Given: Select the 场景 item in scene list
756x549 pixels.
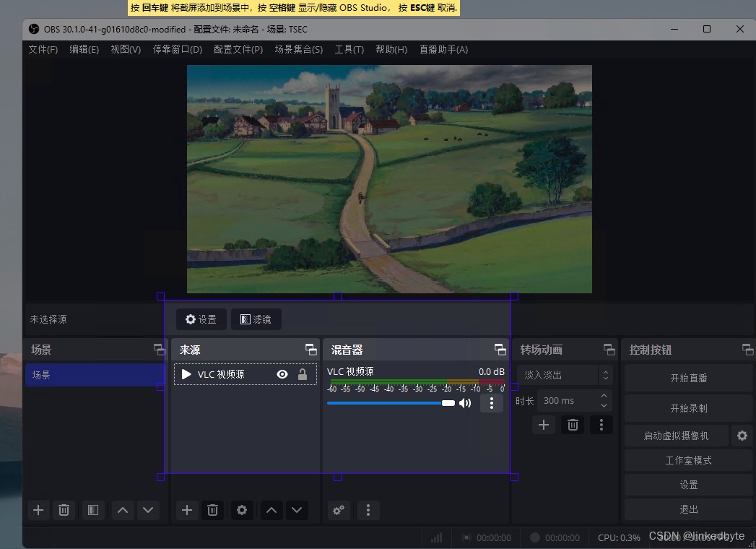Looking at the screenshot, I should coord(95,375).
